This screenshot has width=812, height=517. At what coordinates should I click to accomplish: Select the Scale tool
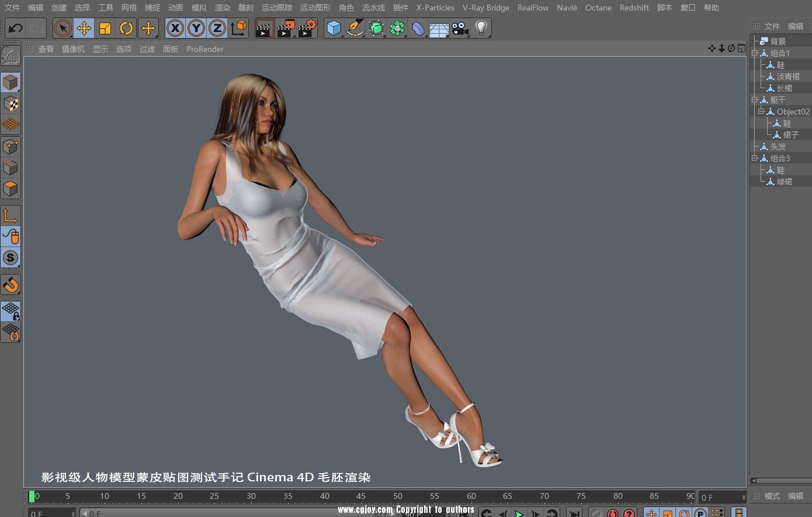(x=105, y=28)
